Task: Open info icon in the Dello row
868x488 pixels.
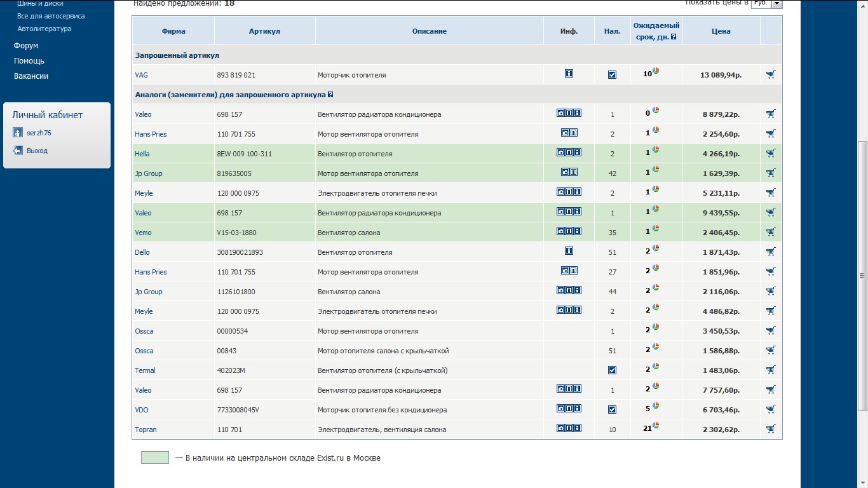Action: click(569, 251)
